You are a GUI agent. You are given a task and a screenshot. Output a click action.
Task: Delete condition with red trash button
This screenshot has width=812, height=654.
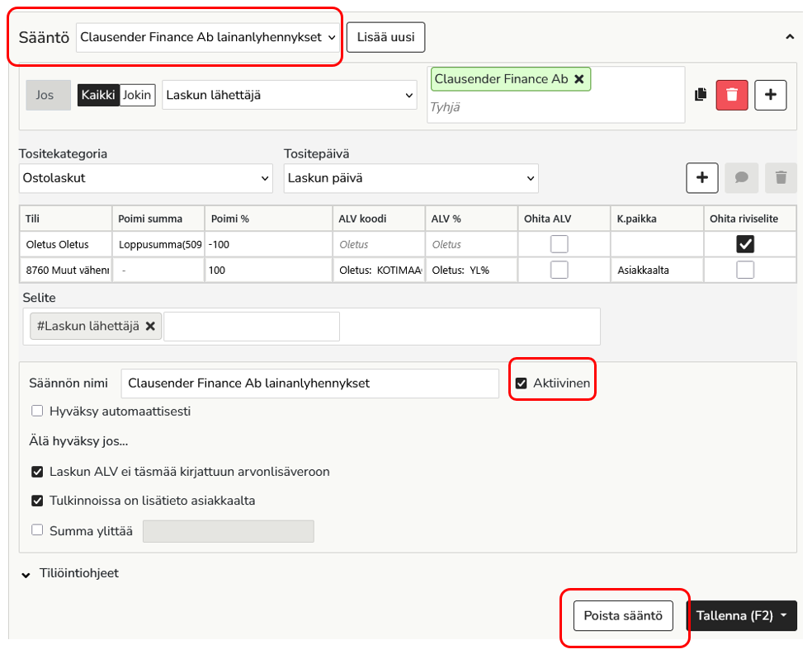pos(732,95)
